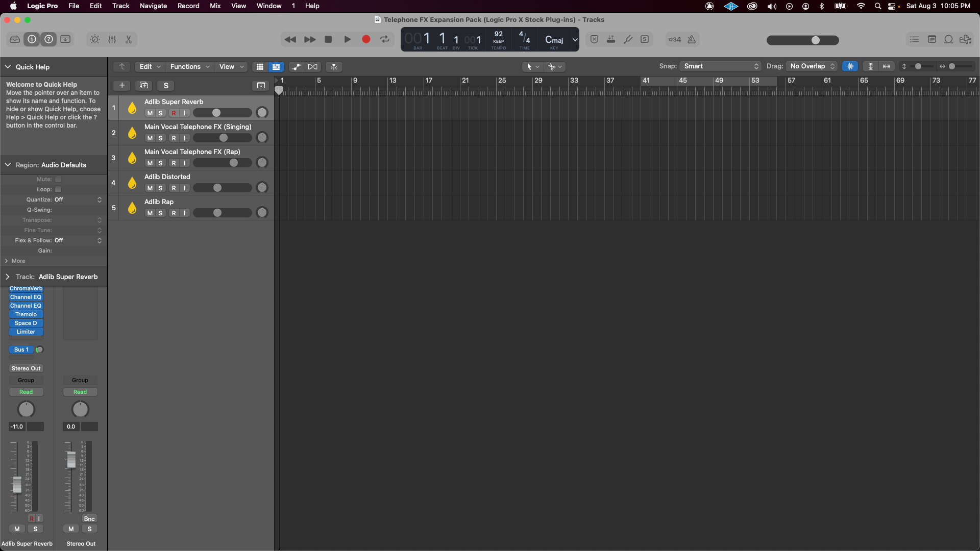Show the Loop Browser
Image resolution: width=980 pixels, height=551 pixels.
pyautogui.click(x=948, y=39)
